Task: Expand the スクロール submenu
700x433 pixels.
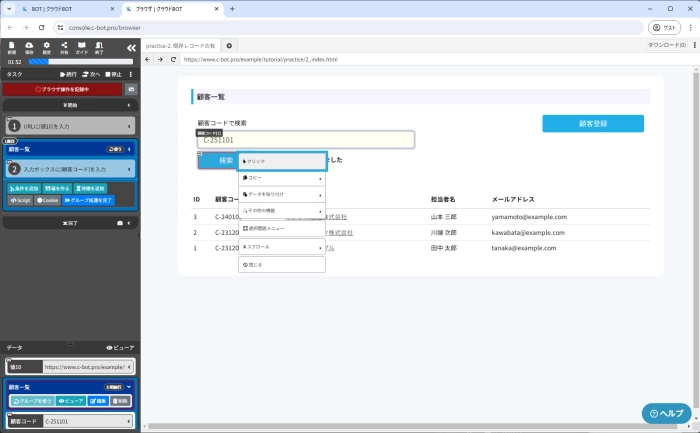Action: tap(282, 246)
